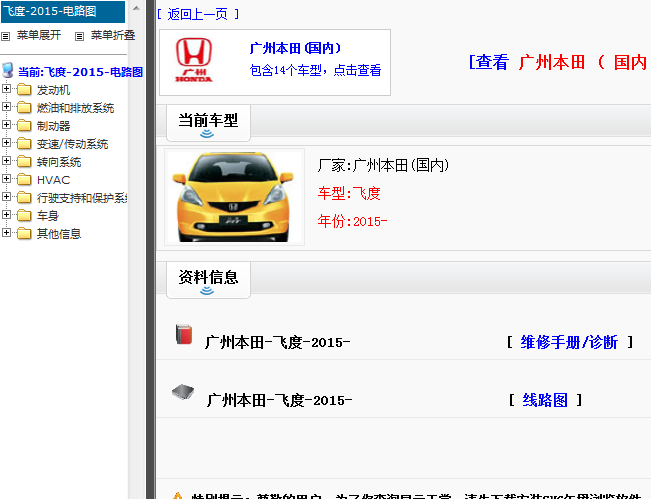This screenshot has height=499, width=651.
Task: Open the 线路图 link
Action: [545, 400]
